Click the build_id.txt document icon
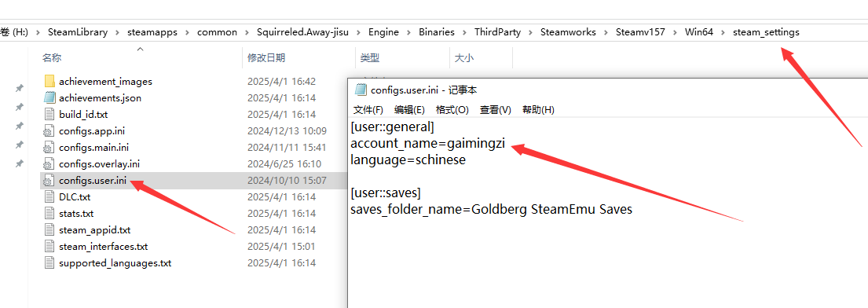868x308 pixels. [49, 115]
